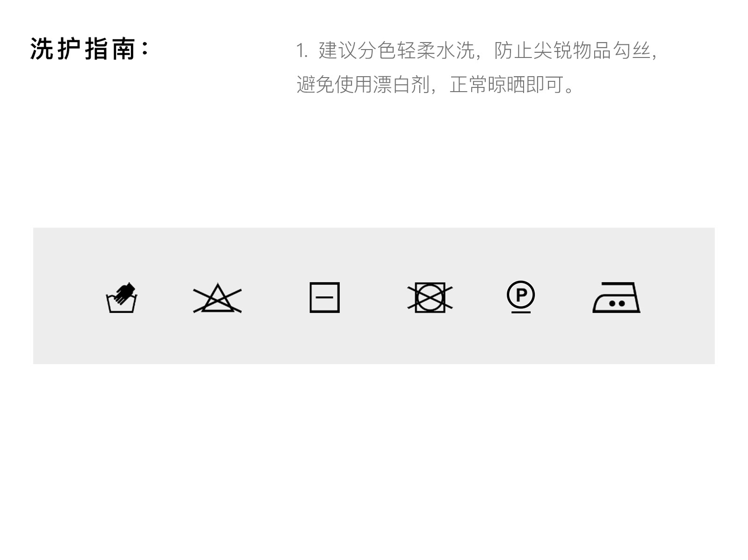Image resolution: width=748 pixels, height=560 pixels.
Task: Click the colon after 洗护指南
Action: (145, 49)
